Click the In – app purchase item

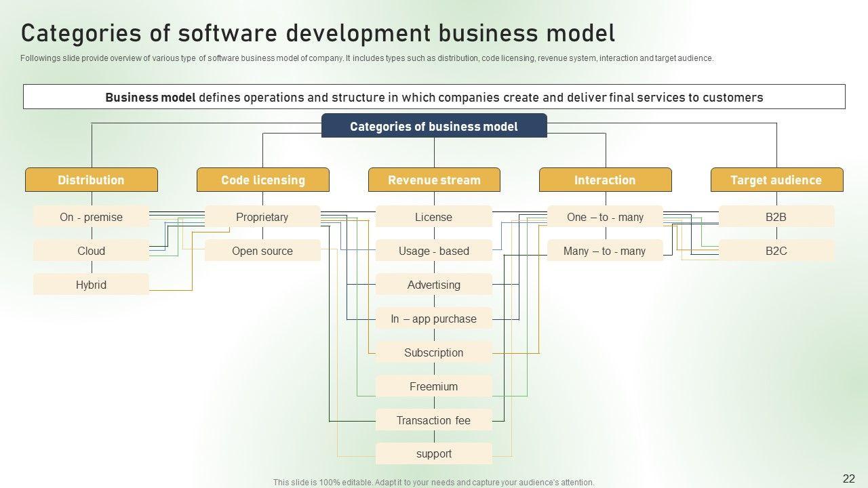[x=434, y=319]
